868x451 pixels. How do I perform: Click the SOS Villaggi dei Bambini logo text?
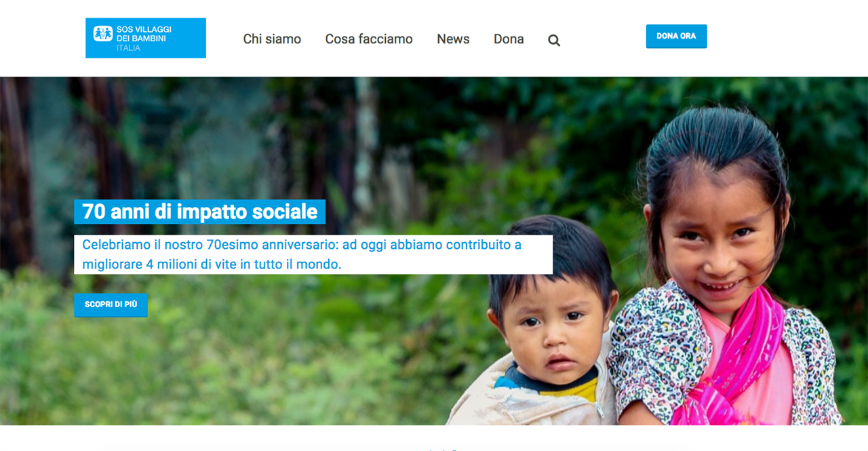144,35
